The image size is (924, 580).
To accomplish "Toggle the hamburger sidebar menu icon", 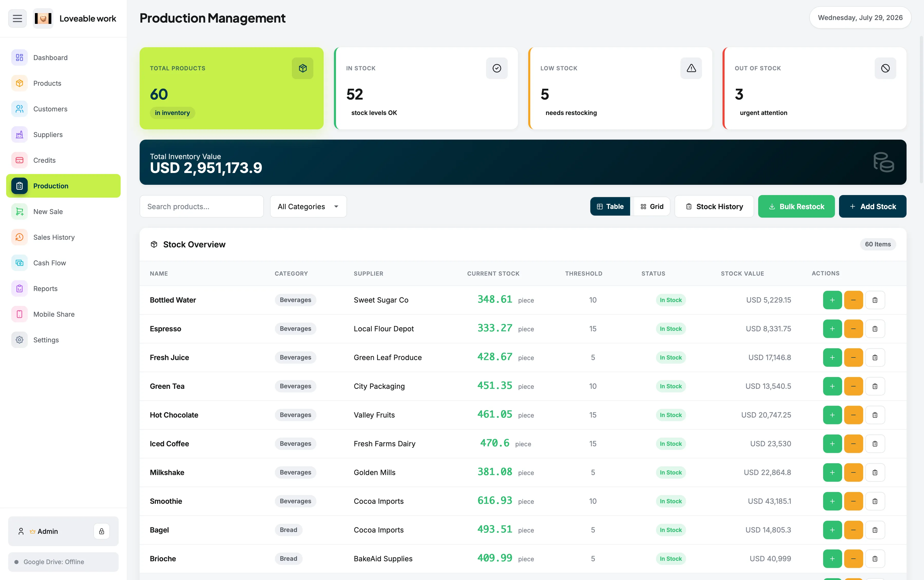I will click(x=17, y=18).
